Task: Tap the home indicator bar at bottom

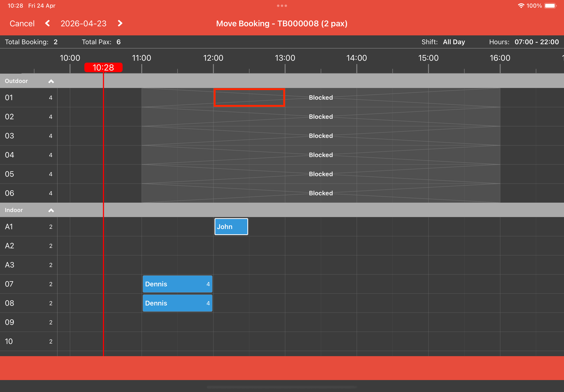Action: coord(282,387)
